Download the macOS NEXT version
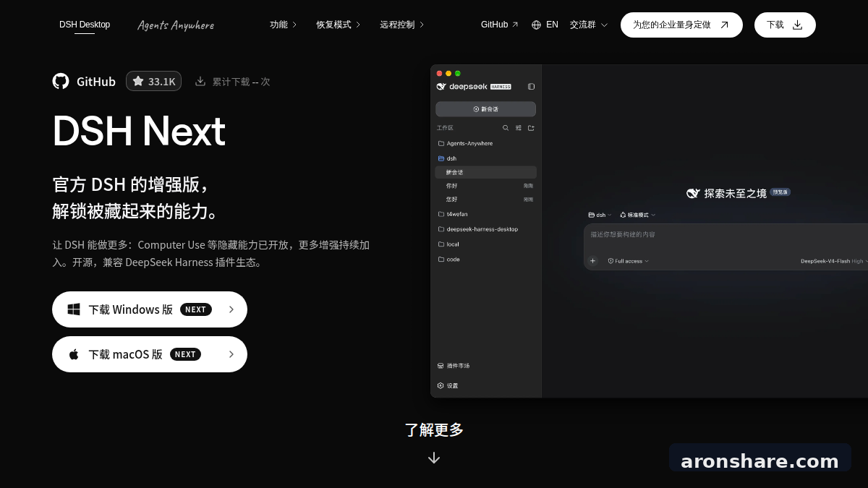 (150, 354)
